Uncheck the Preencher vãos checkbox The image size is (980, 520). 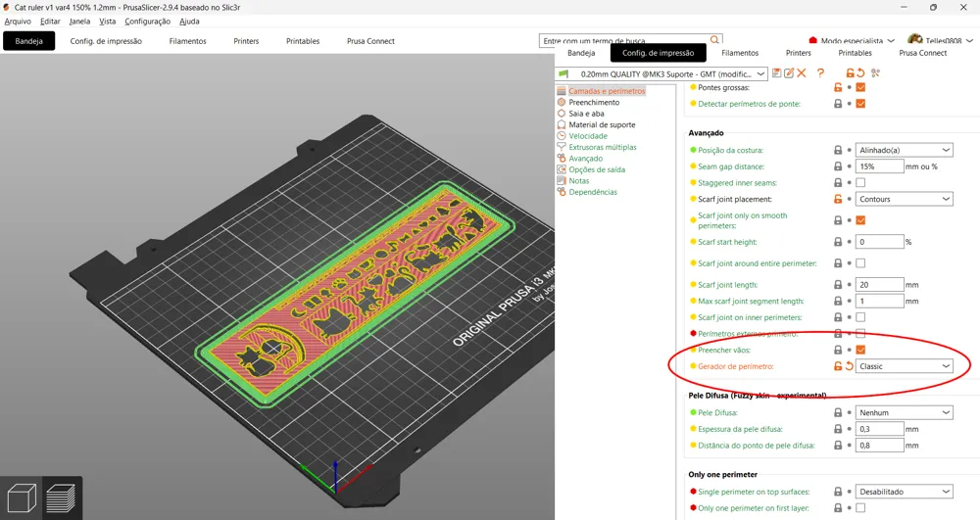[860, 351]
